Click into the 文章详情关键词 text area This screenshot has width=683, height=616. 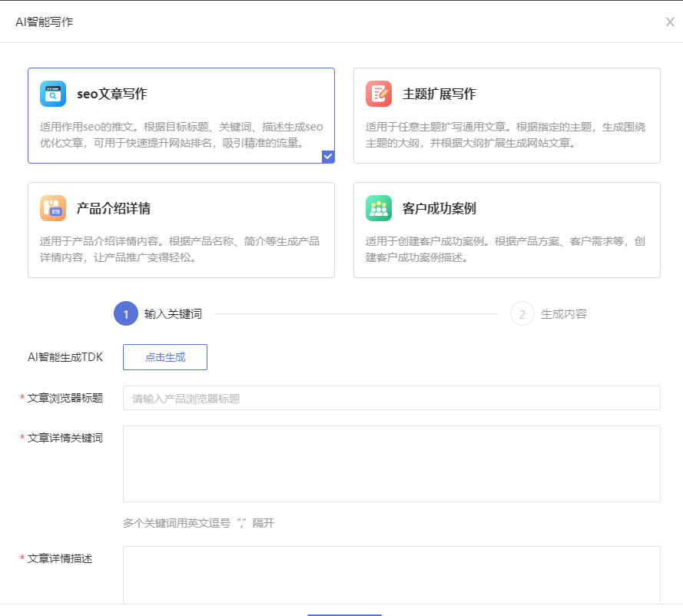[x=391, y=464]
